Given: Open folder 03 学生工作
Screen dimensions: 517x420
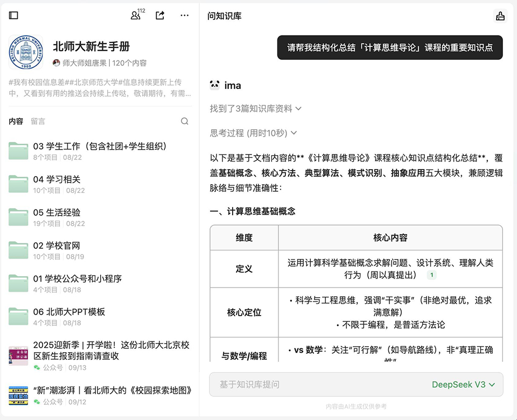Looking at the screenshot, I should [100, 146].
